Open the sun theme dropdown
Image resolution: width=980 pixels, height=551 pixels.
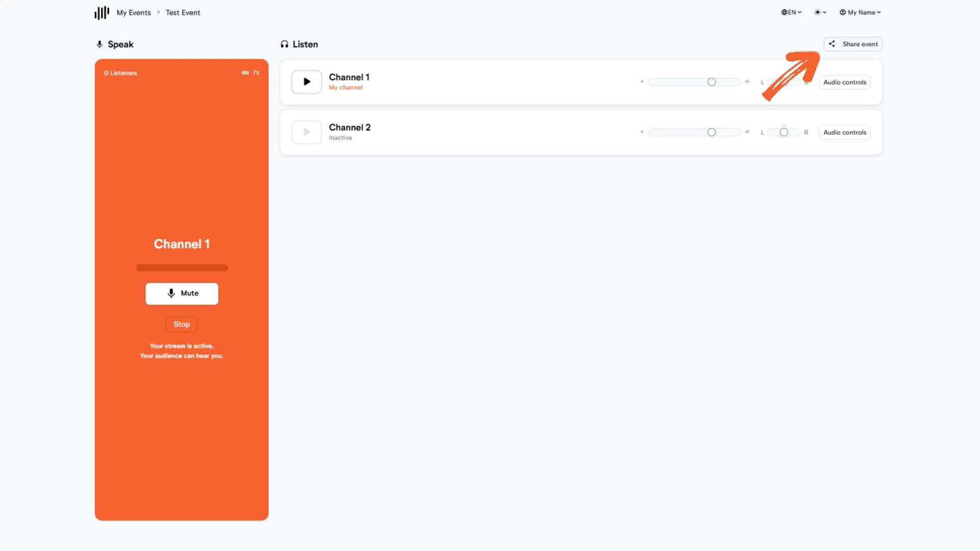(x=820, y=12)
